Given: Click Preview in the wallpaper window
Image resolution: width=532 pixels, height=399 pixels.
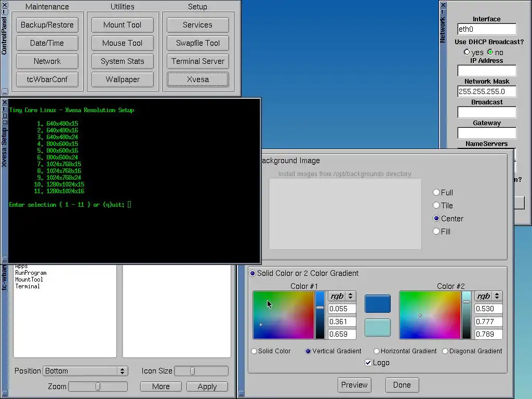Looking at the screenshot, I should point(354,385).
